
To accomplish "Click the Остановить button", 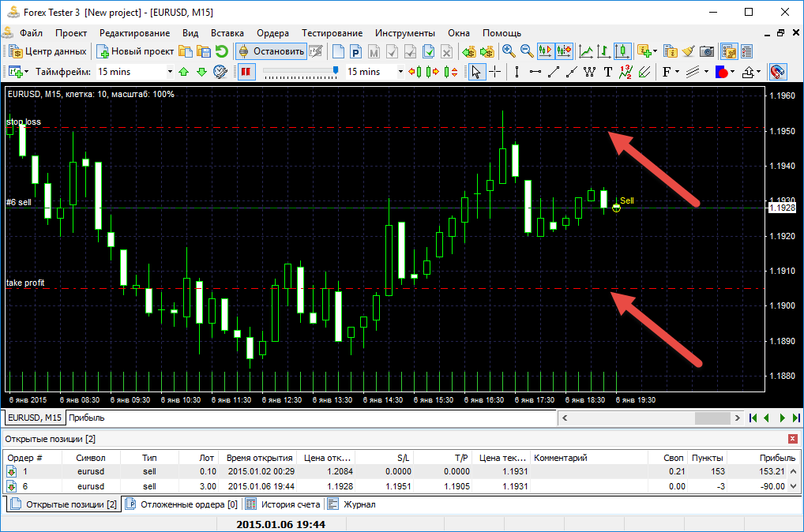I will pyautogui.click(x=272, y=51).
